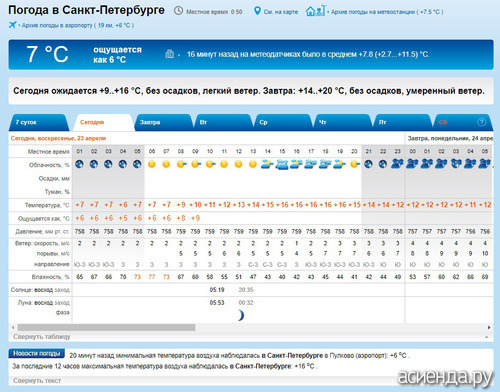The image size is (500, 392).
Task: Click the scrollbar right arrow
Action: pos(489,327)
